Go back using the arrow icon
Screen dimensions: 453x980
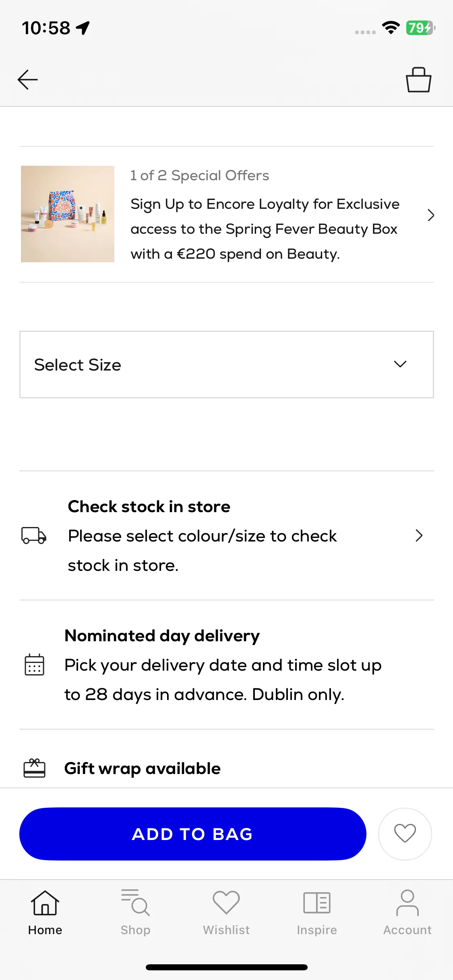tap(28, 80)
